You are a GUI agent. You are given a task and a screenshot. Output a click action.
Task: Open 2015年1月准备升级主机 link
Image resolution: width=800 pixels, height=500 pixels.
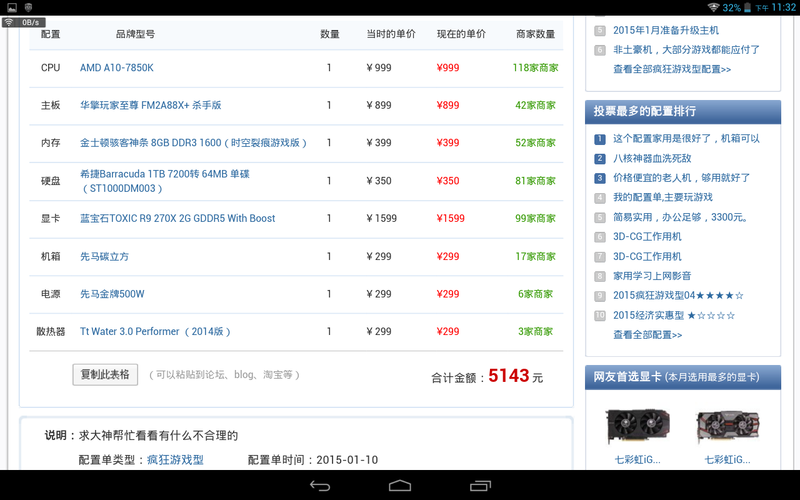pos(666,30)
